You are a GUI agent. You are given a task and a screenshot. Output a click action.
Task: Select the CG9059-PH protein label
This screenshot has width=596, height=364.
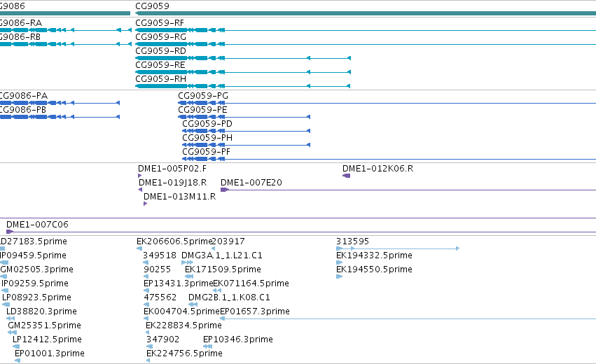tap(207, 138)
